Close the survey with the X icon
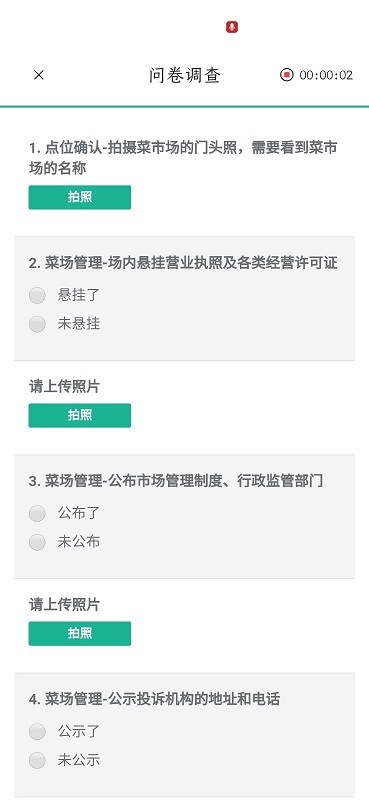This screenshot has height=800, width=369. point(39,75)
